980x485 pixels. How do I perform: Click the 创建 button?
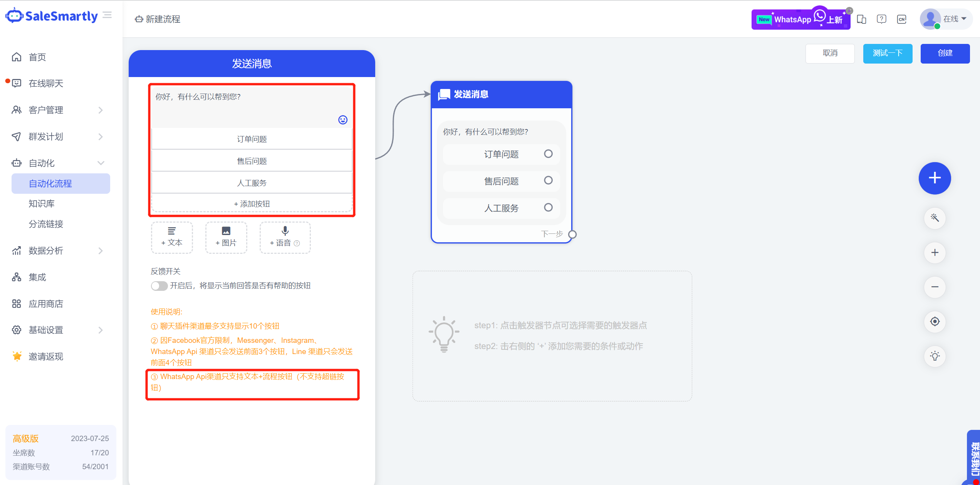[945, 53]
